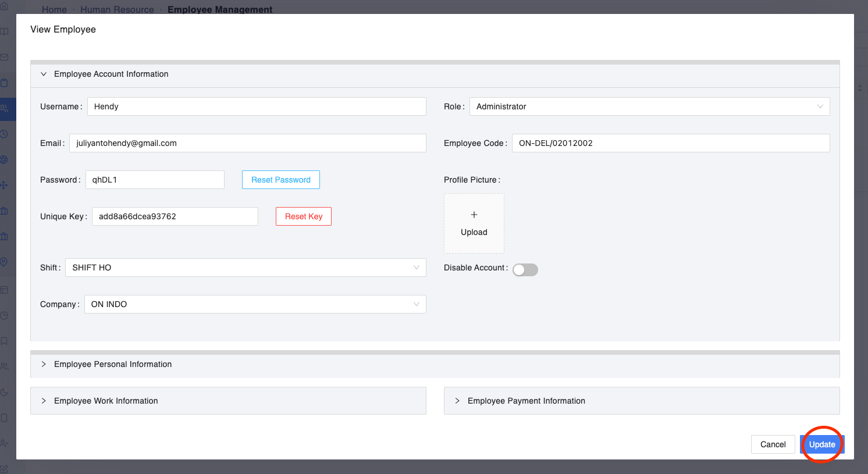
Task: Open the mail envelope icon in sidebar
Action: coord(4,57)
